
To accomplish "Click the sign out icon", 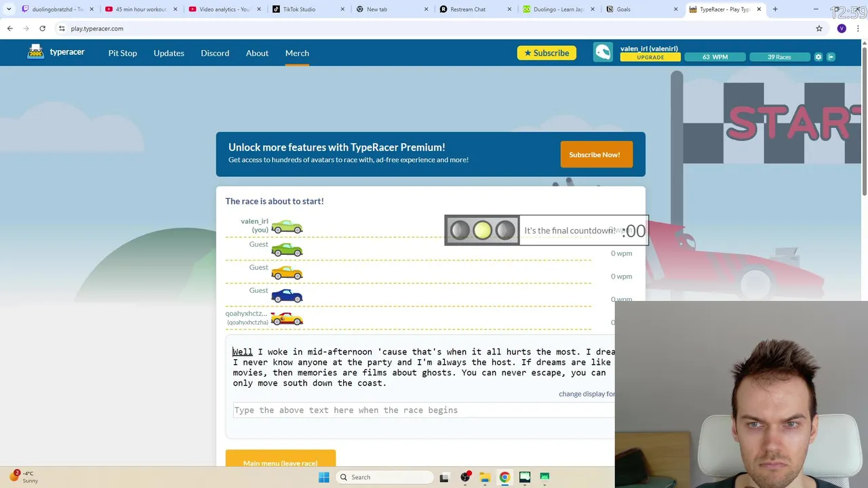I will point(831,57).
